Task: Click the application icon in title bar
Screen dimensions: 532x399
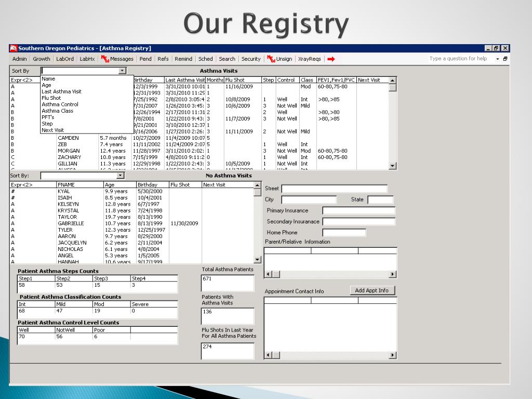Action: (x=14, y=48)
